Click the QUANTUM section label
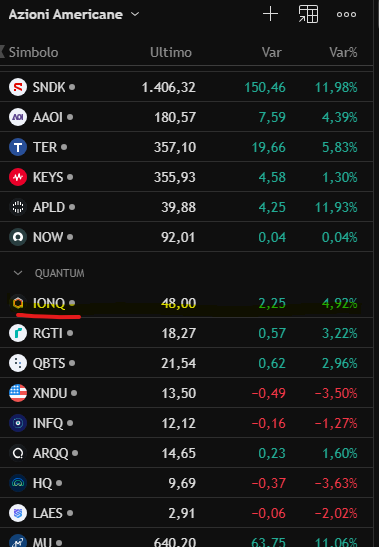Image resolution: width=379 pixels, height=547 pixels. tap(59, 273)
